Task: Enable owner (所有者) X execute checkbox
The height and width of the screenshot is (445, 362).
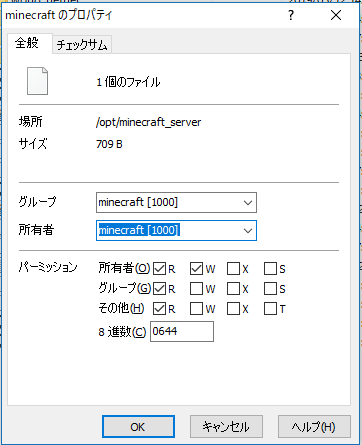Action: [233, 269]
